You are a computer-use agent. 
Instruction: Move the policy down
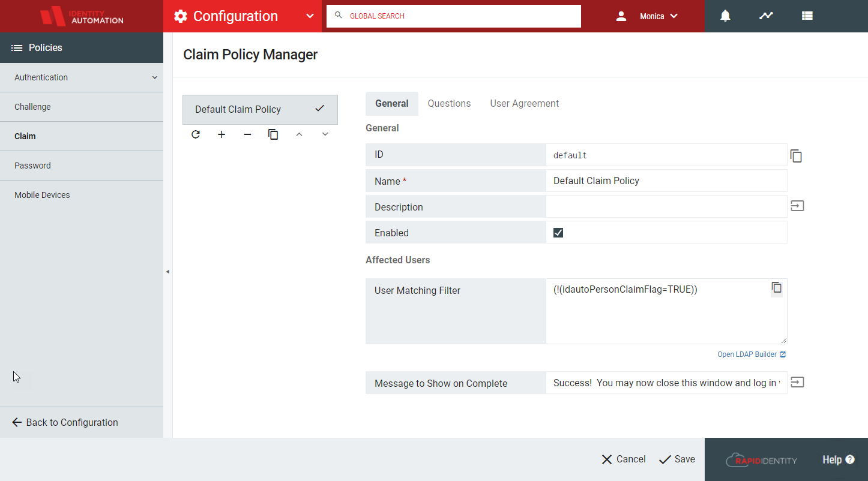click(x=325, y=134)
